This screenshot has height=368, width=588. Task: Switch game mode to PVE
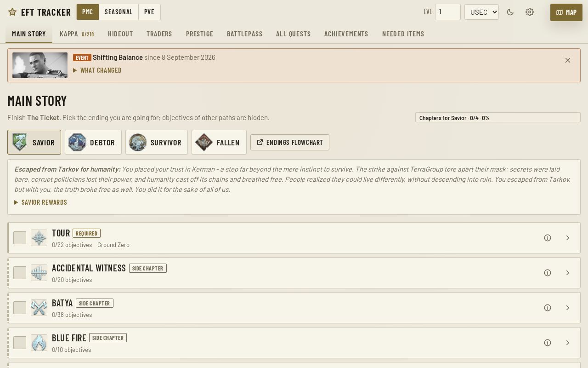coord(149,12)
